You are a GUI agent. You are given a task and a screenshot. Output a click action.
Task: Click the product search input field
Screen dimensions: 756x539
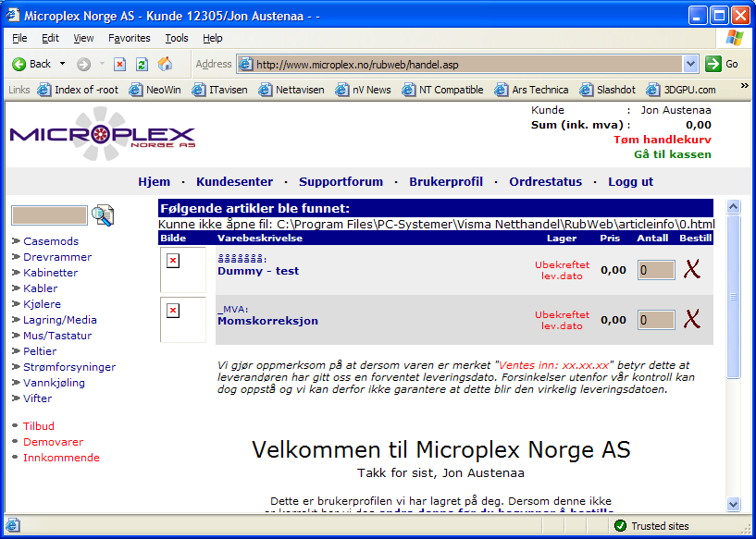(x=50, y=215)
